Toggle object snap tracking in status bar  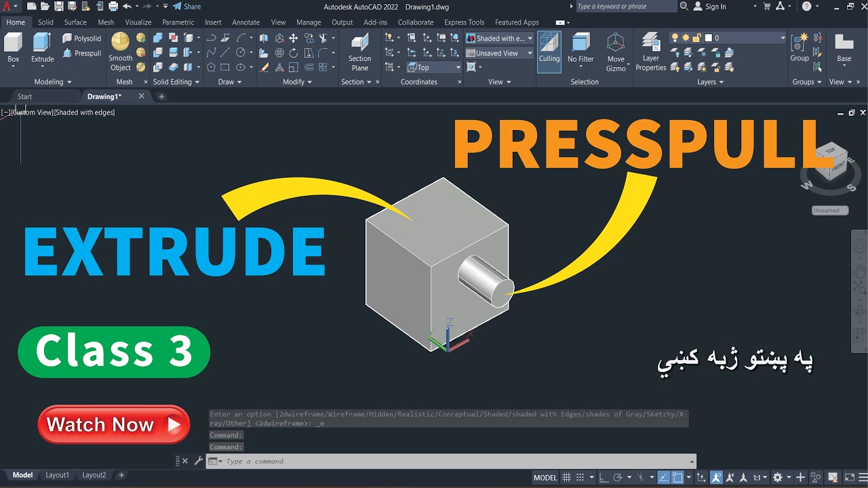click(664, 477)
